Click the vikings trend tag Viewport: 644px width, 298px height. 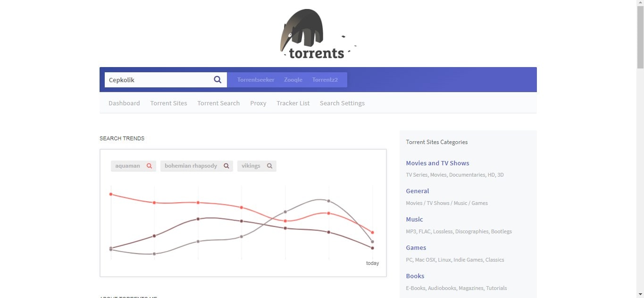pos(257,166)
